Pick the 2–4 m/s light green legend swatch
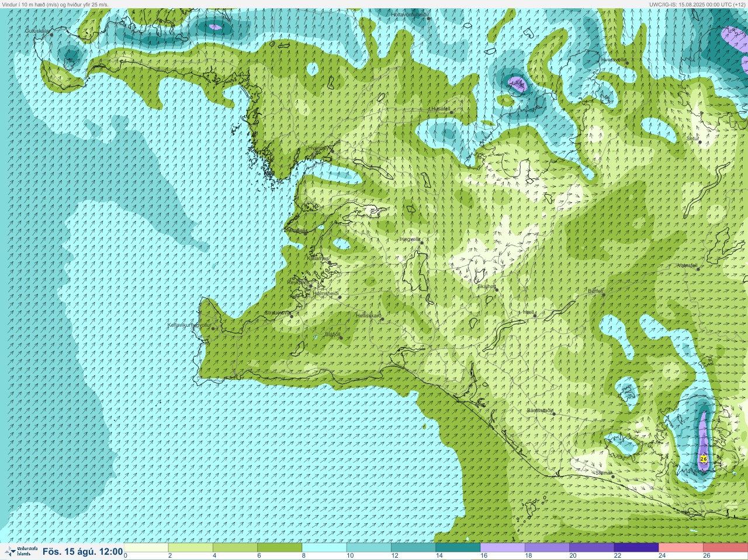This screenshot has width=748, height=560. click(191, 548)
